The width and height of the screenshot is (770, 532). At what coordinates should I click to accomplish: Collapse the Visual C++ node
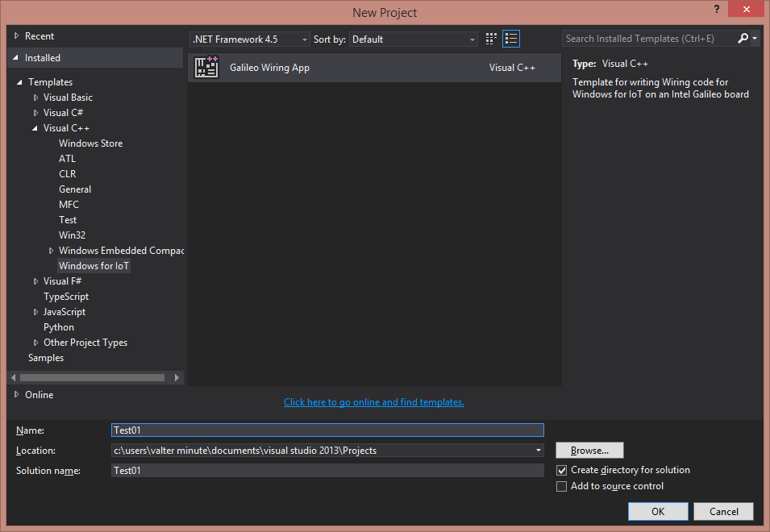click(35, 128)
